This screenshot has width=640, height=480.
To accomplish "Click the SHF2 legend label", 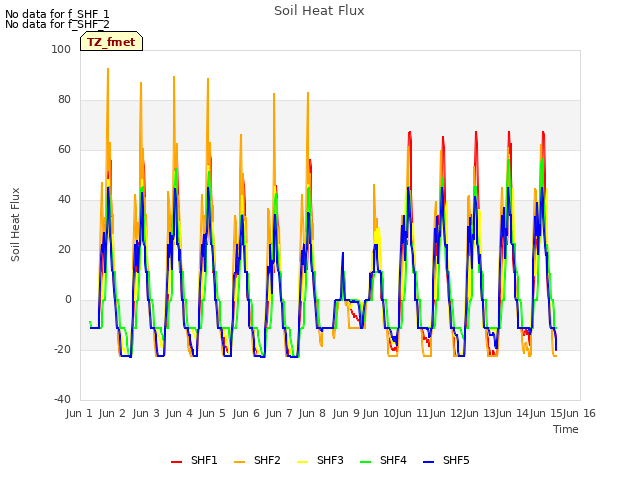I will [267, 460].
